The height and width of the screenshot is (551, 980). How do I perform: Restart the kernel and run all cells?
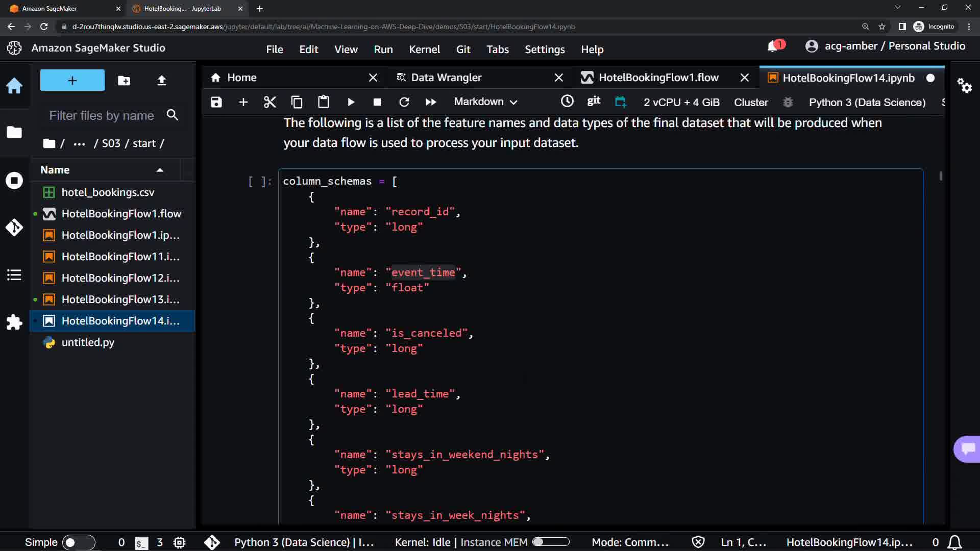click(x=431, y=102)
